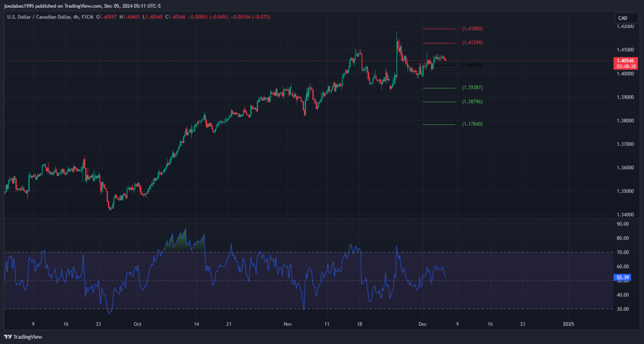Click the RSI axis label 30.00

pyautogui.click(x=623, y=309)
